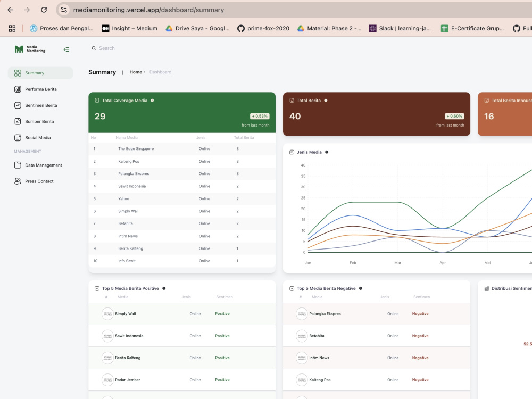
Task: Reload the current page
Action: coord(44,10)
